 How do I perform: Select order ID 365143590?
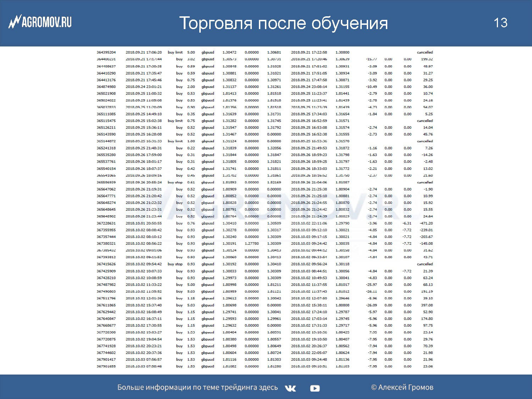106,134
